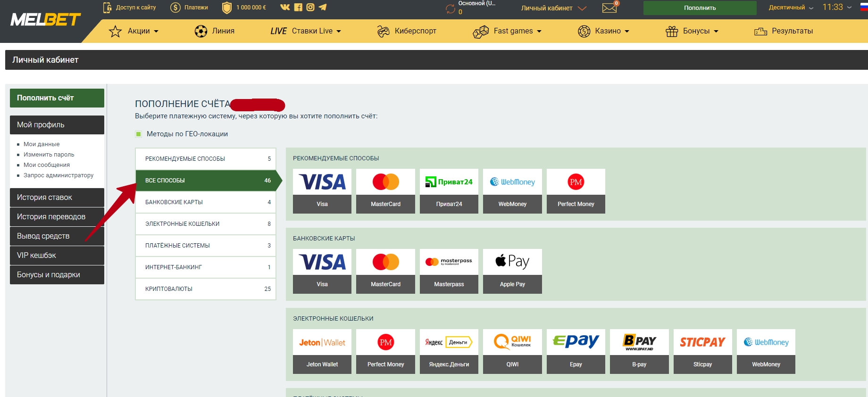Open the messages envelope icon
868x397 pixels.
(x=609, y=8)
